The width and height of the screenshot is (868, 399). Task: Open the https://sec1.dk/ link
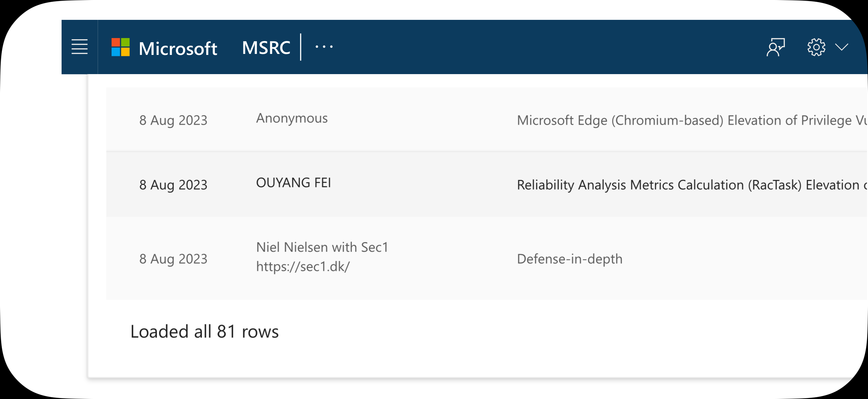(x=303, y=267)
